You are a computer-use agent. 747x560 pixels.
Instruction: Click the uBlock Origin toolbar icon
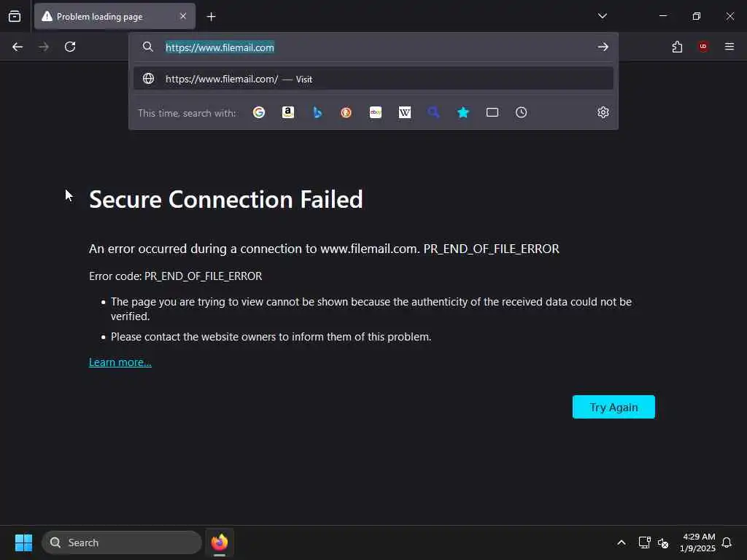(x=703, y=47)
